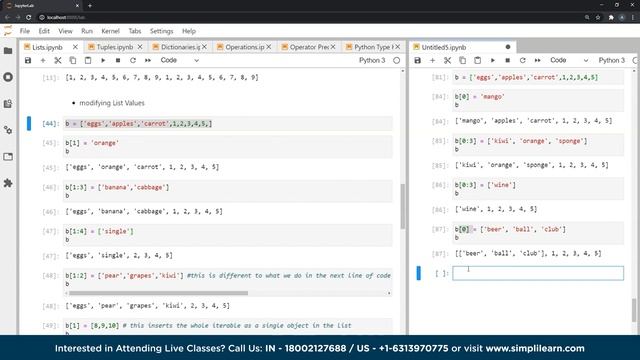This screenshot has height=360, width=640.
Task: Switch to the Operator Precedence tab
Action: coord(309,47)
